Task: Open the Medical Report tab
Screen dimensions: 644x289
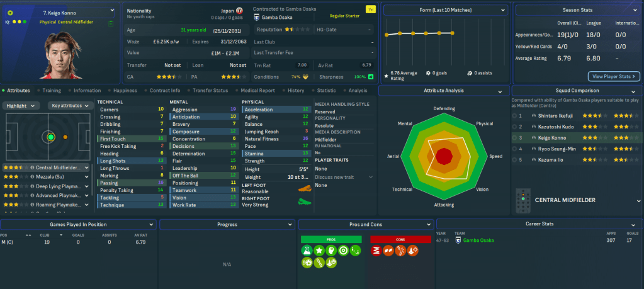Action: pos(258,91)
